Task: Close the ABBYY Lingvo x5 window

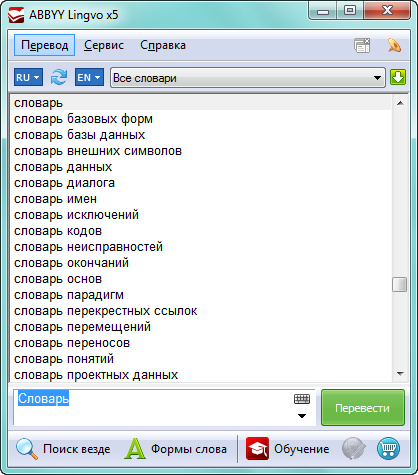Action: click(x=387, y=11)
